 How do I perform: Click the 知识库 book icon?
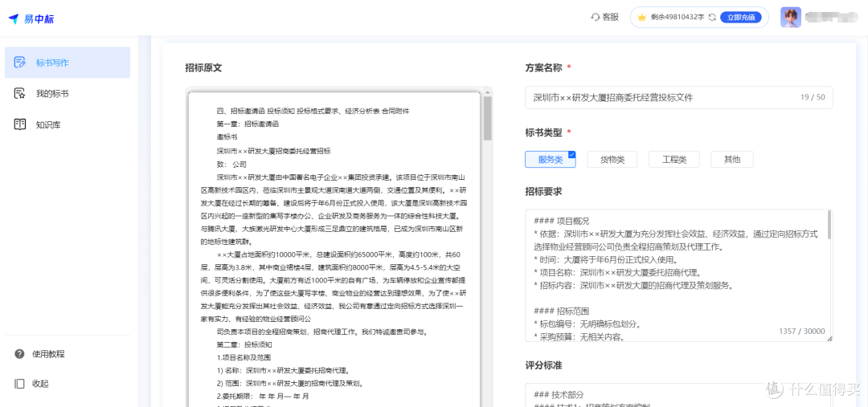point(20,124)
